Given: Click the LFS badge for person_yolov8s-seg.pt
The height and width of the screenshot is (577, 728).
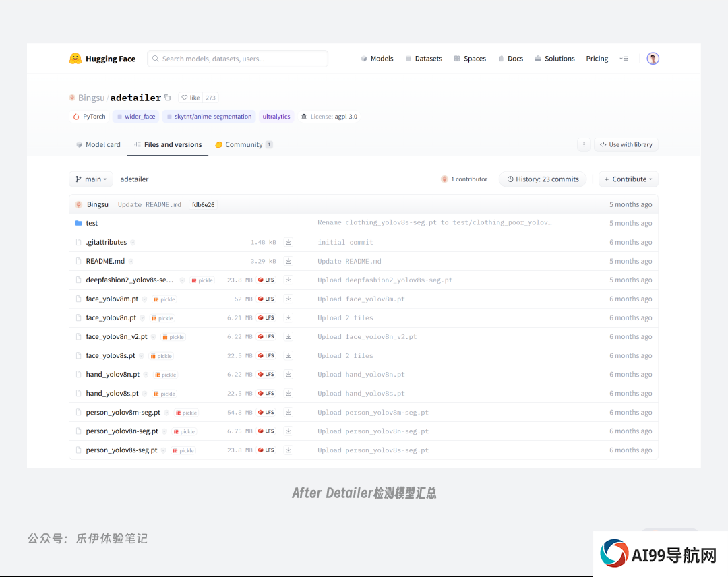Looking at the screenshot, I should 266,450.
